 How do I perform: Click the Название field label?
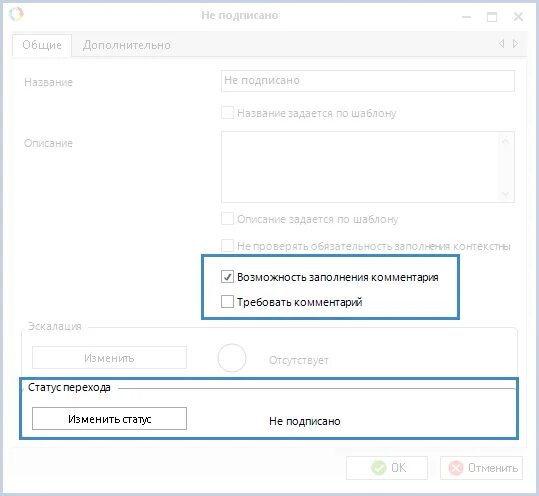click(48, 82)
